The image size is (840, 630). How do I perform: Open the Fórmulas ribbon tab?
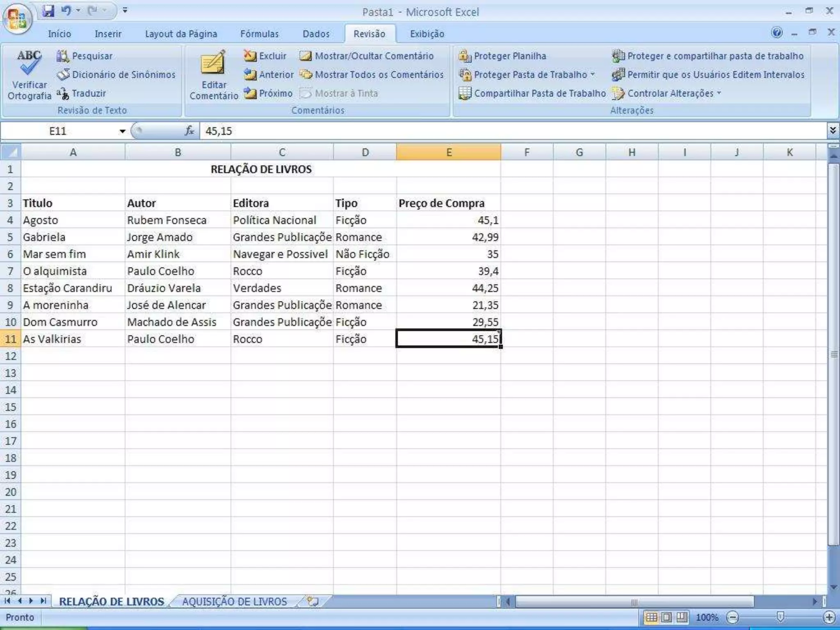tap(259, 34)
